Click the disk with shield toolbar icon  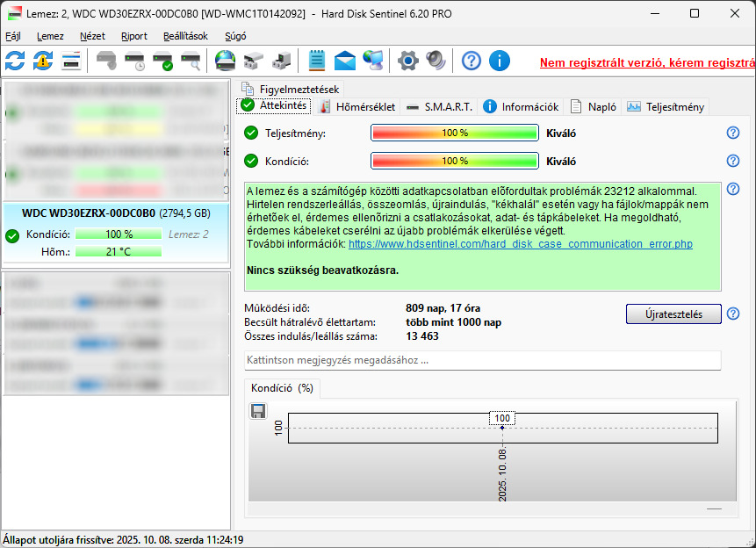pyautogui.click(x=106, y=61)
